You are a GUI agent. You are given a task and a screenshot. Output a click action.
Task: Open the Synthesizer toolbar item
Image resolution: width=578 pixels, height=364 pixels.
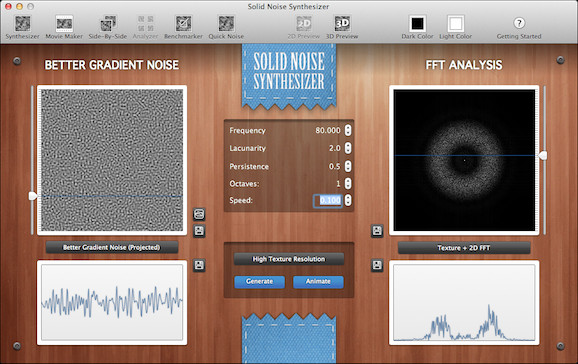(22, 27)
